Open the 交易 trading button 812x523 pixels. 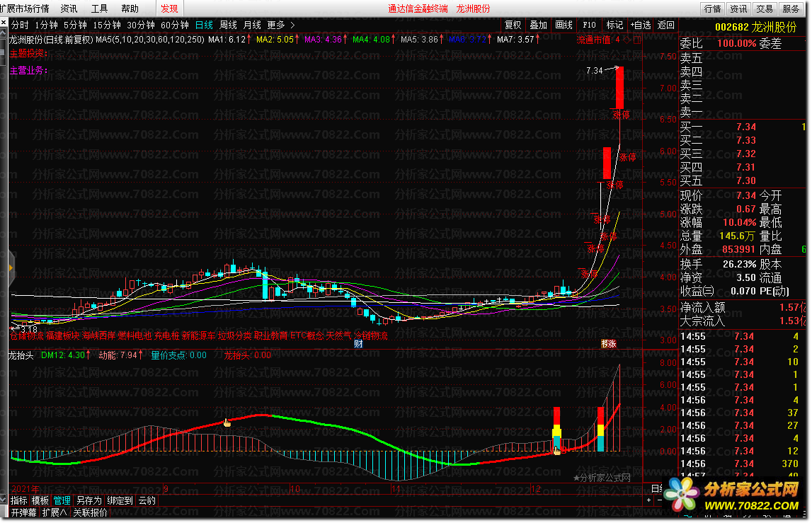tap(765, 8)
